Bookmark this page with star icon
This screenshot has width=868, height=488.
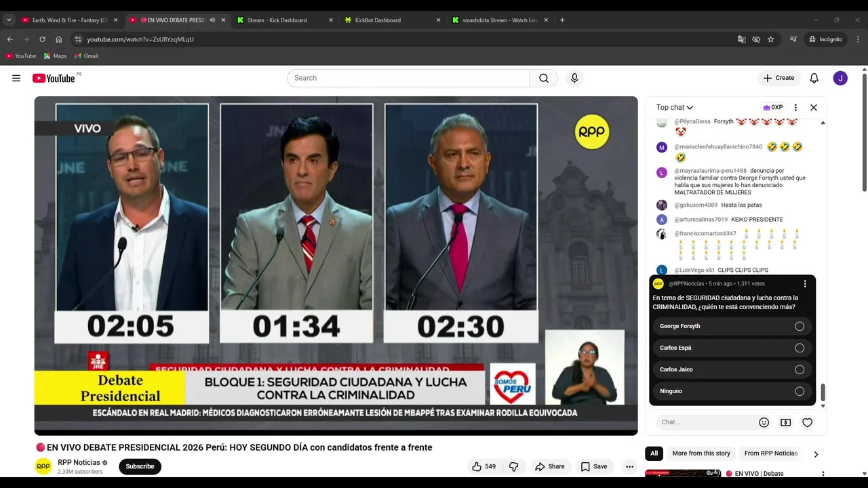pos(771,39)
